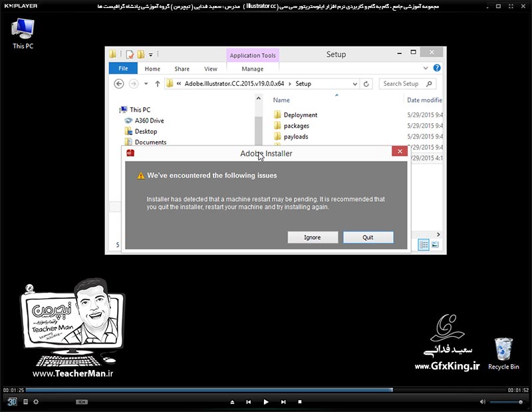Sort by Date modified column header

424,101
